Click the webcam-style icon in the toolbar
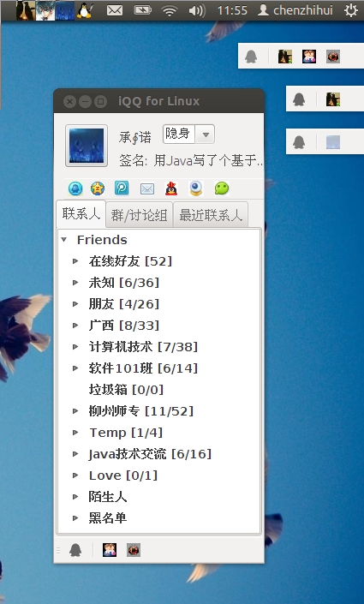364x604 pixels. 196,188
